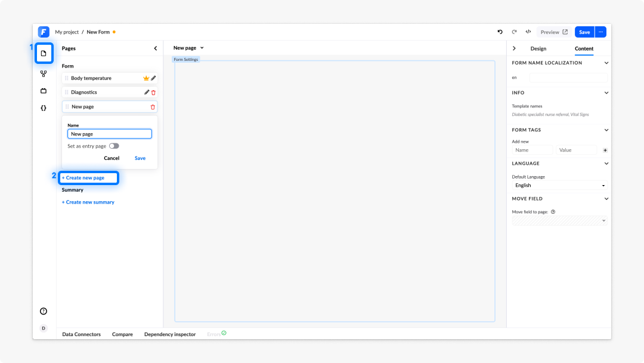Click the New Form breadcrumb title
Image resolution: width=644 pixels, height=363 pixels.
click(x=98, y=32)
